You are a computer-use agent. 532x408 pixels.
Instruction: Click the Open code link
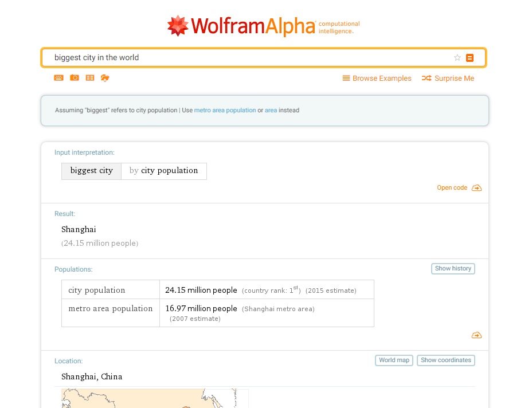point(452,188)
